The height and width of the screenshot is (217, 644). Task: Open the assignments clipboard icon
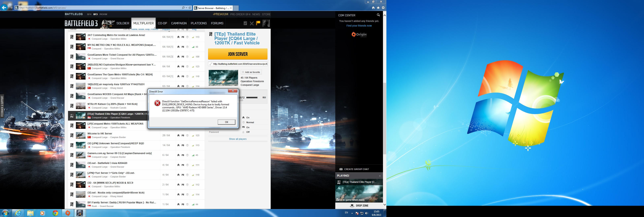point(245,23)
